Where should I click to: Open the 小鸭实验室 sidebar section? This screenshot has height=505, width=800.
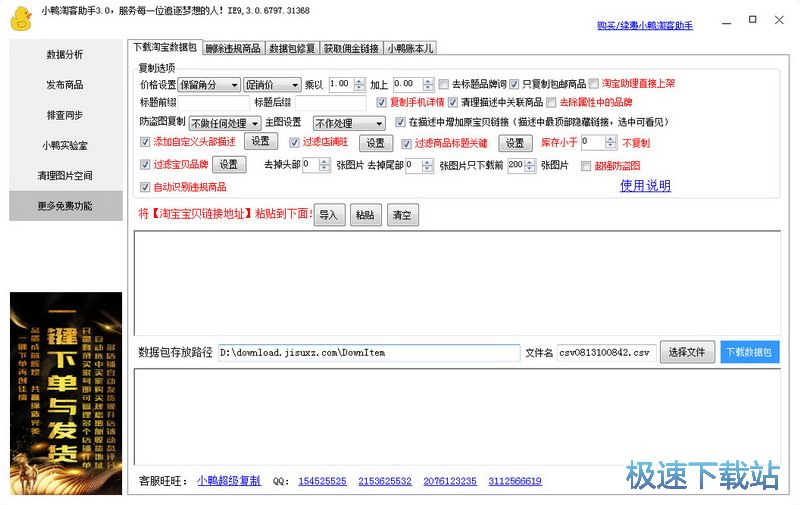click(x=65, y=145)
